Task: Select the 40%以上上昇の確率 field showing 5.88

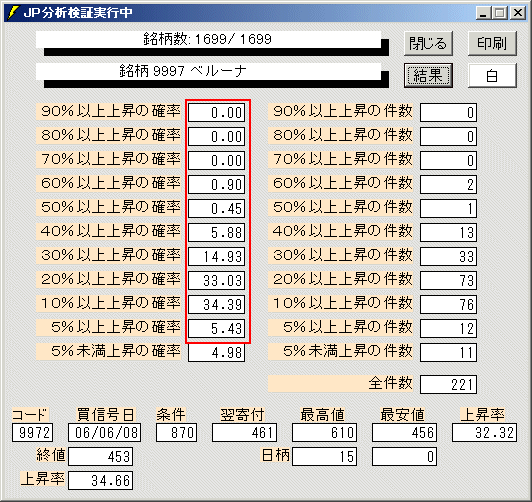Action: pos(216,232)
